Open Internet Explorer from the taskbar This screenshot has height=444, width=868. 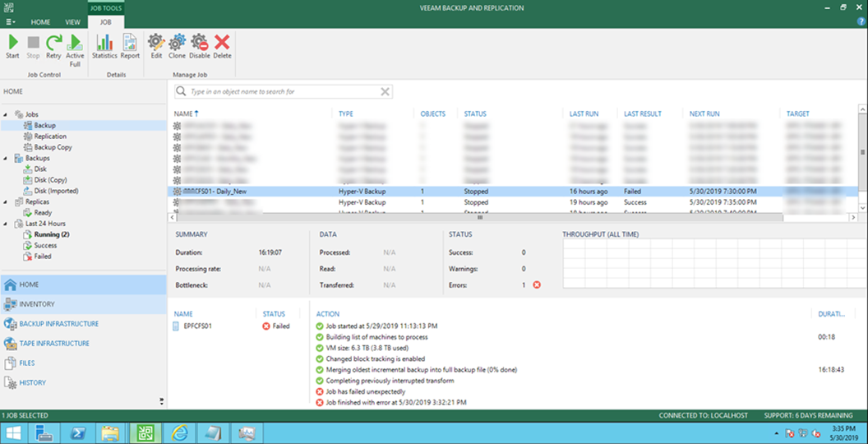180,433
